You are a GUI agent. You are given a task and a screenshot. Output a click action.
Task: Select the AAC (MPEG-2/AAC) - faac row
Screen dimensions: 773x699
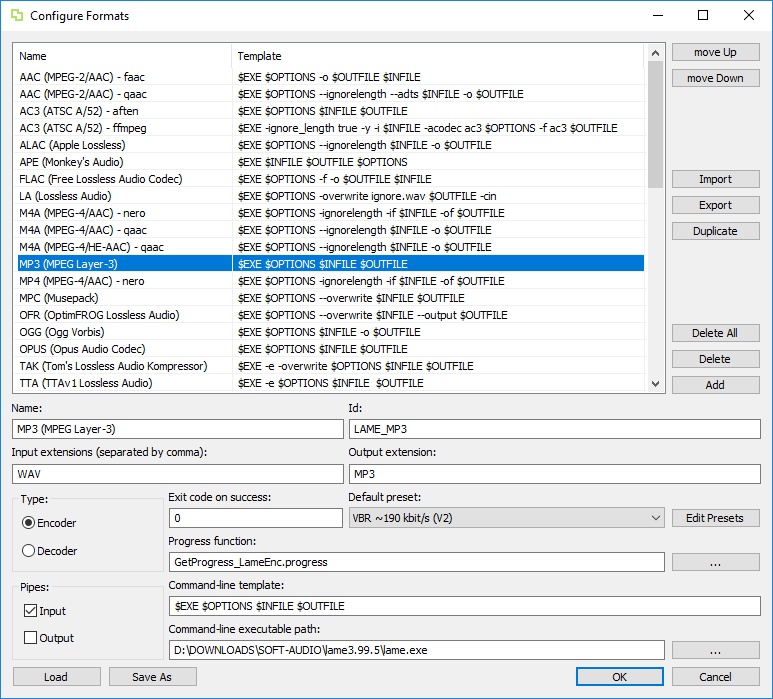coord(330,77)
